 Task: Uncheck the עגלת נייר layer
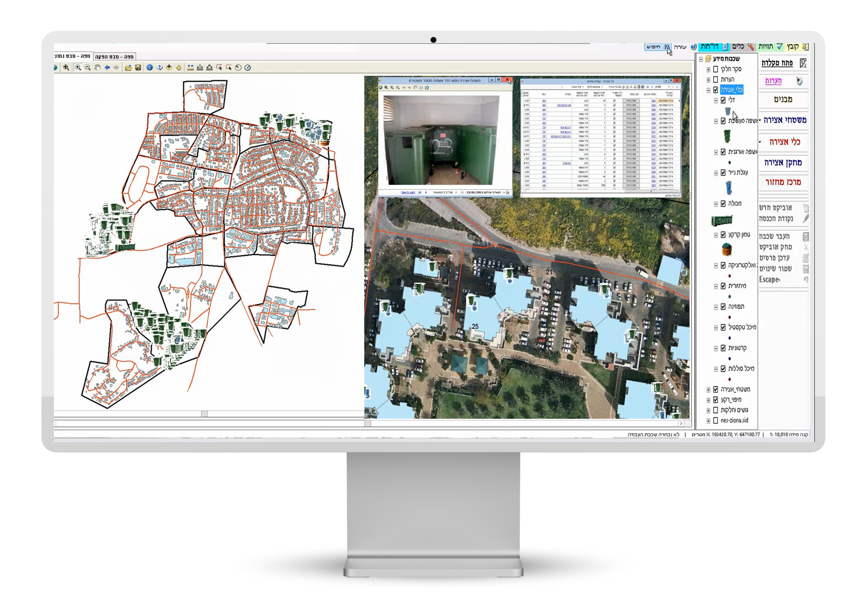pyautogui.click(x=723, y=172)
